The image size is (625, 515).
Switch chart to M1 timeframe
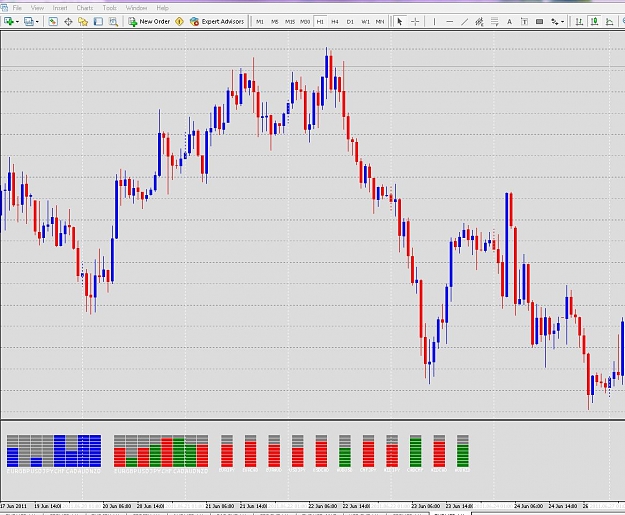tap(259, 22)
